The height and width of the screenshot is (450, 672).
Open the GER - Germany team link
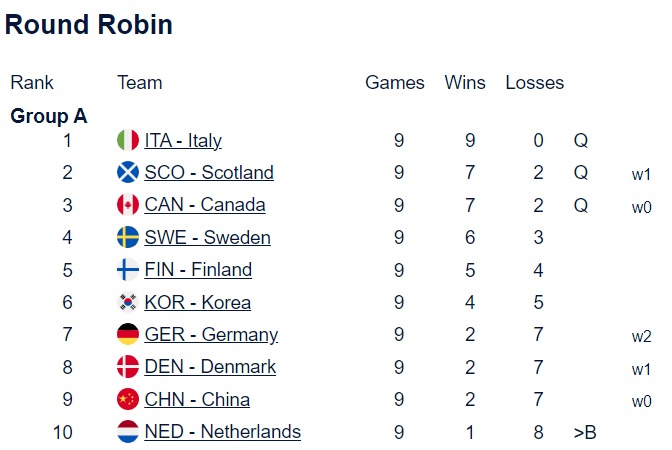[x=211, y=335]
